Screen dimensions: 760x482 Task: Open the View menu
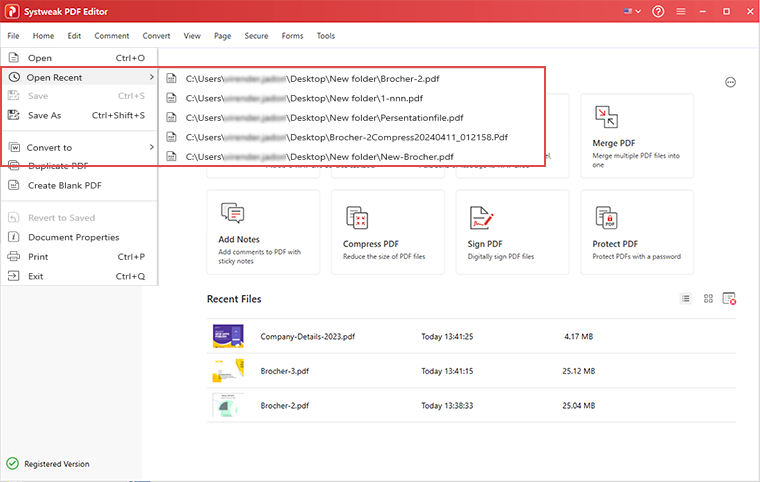click(192, 36)
